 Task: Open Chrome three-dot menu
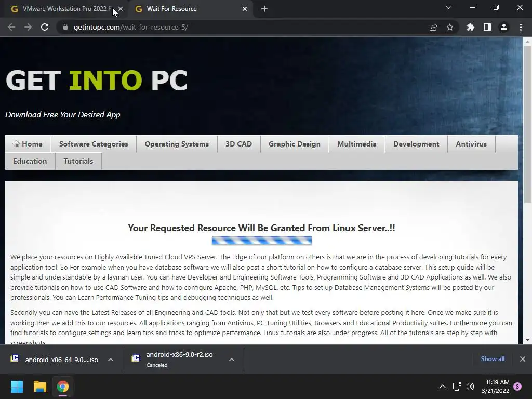521,27
